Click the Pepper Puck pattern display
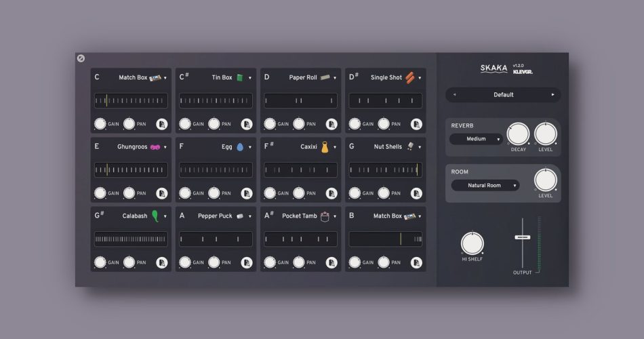The width and height of the screenshot is (644, 339). [216, 239]
